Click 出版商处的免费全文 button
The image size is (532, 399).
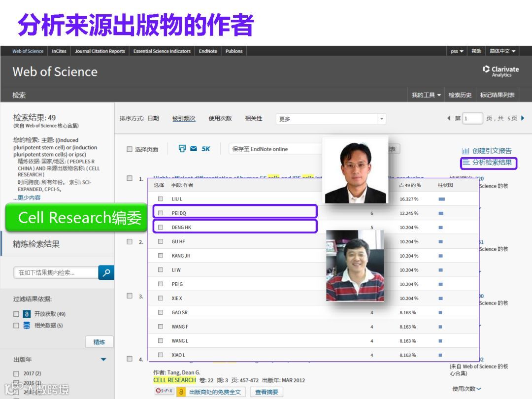click(x=211, y=392)
